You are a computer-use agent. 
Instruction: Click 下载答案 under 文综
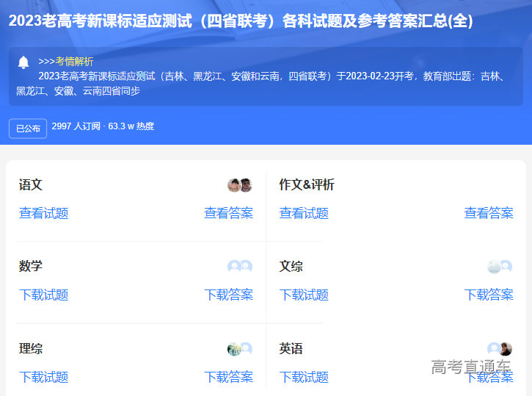point(489,295)
